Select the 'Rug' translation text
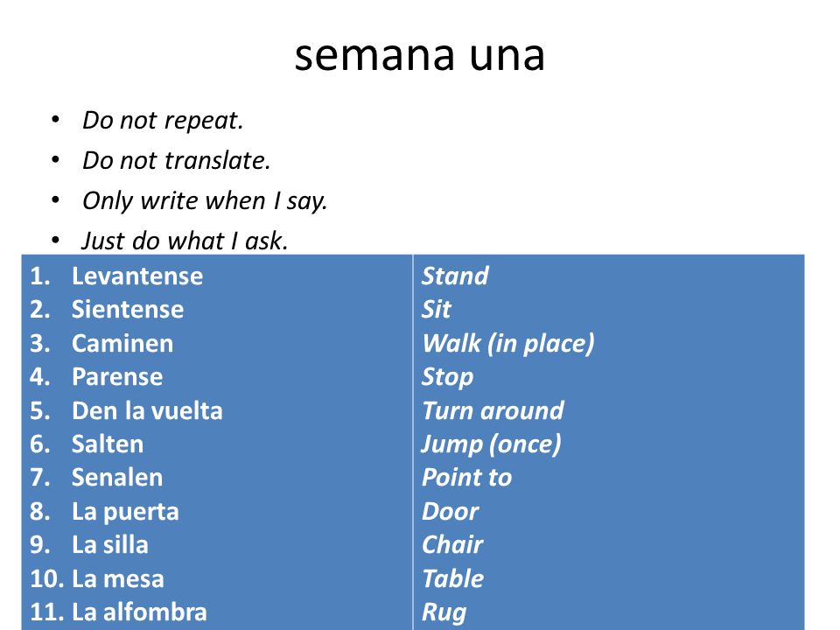This screenshot has height=630, width=840. (444, 613)
